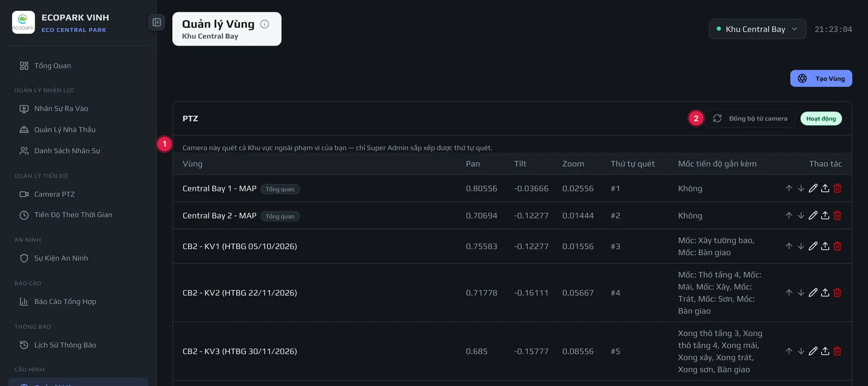The height and width of the screenshot is (386, 868).
Task: Move Central Bay 2 - MAP up
Action: [789, 216]
